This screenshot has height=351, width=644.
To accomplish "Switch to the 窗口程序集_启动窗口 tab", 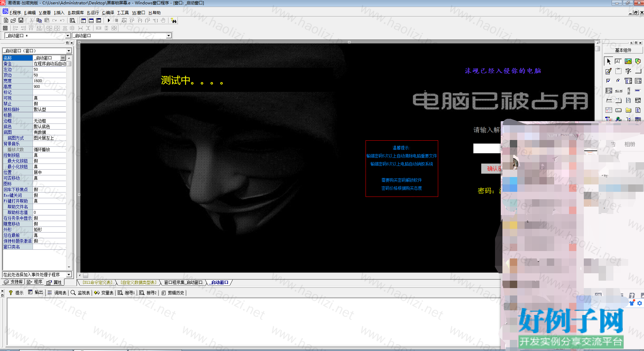I will click(x=183, y=282).
